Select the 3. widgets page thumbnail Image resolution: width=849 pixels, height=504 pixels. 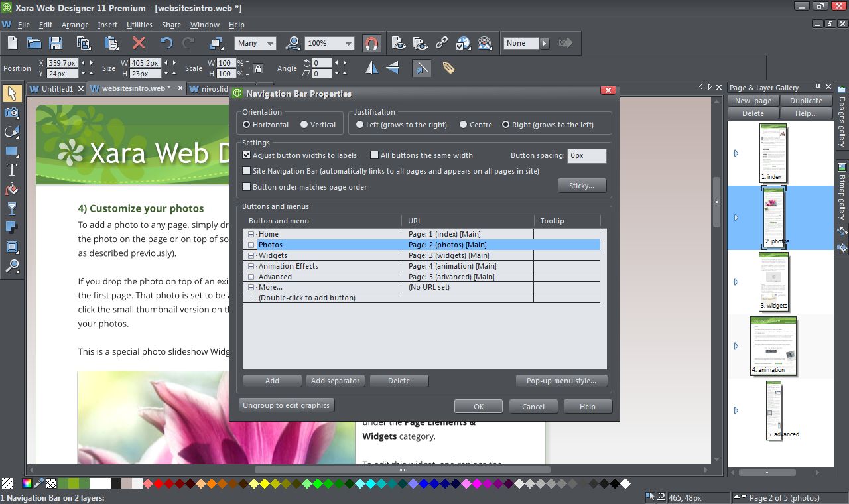pos(773,281)
